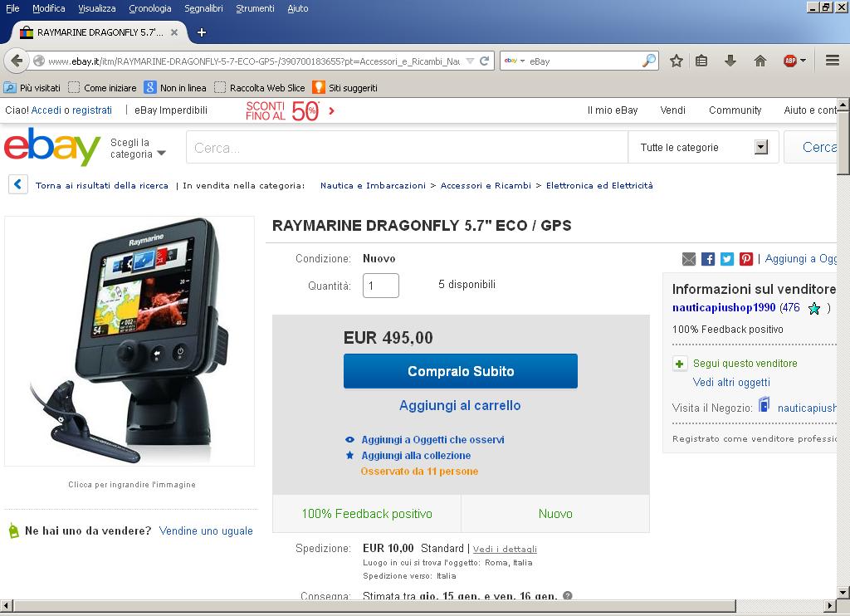Click the eBay logo
Image resolution: width=850 pixels, height=616 pixels.
click(52, 146)
